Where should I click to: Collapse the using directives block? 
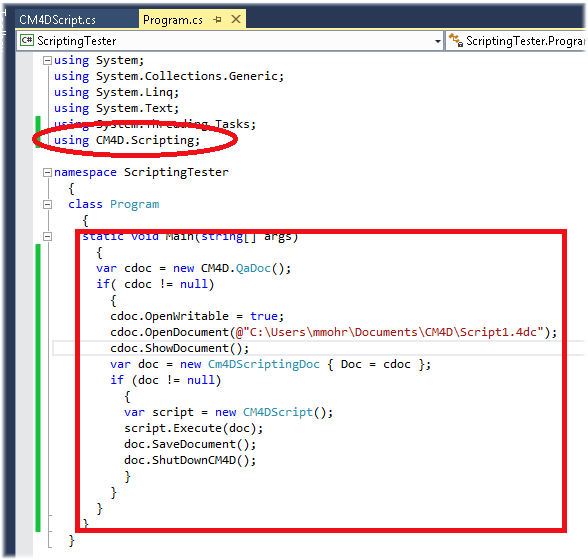click(47, 60)
